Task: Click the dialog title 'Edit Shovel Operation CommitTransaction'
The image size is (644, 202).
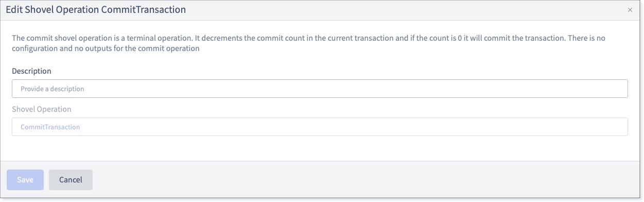Action: (x=96, y=10)
